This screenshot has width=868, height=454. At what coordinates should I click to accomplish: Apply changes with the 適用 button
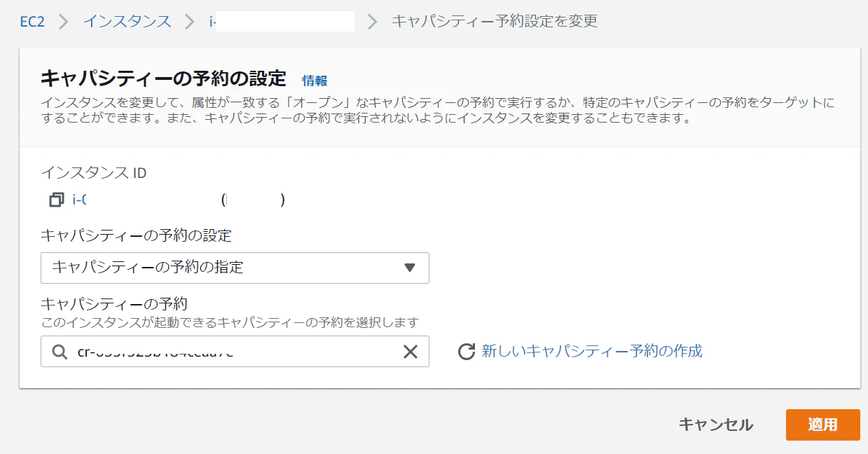coord(822,425)
